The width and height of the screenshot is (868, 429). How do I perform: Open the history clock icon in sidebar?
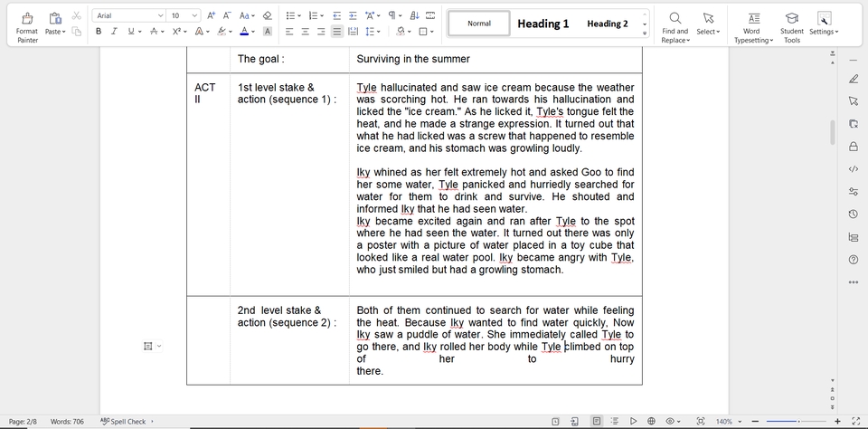(x=853, y=214)
